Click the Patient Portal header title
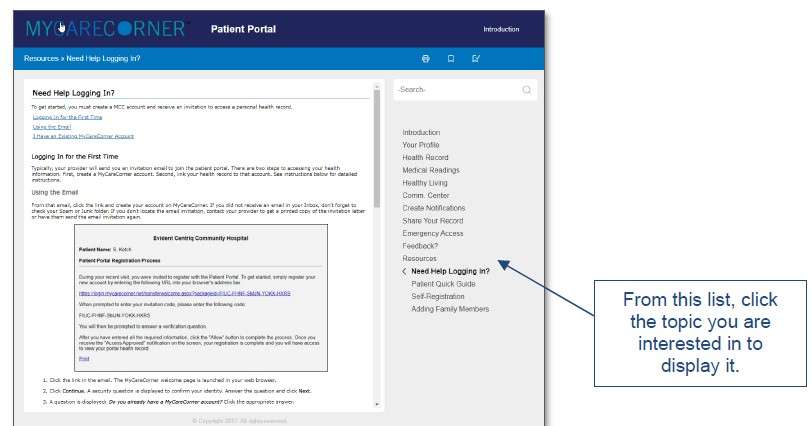This screenshot has height=426, width=812. point(243,29)
